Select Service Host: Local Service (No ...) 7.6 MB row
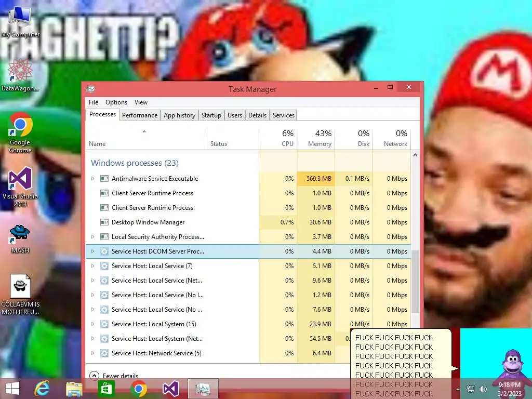 tap(248, 310)
